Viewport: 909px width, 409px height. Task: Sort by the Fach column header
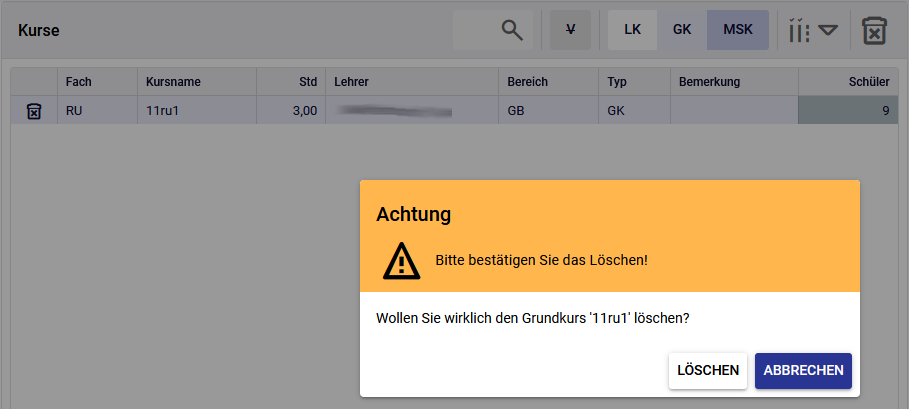(x=97, y=82)
